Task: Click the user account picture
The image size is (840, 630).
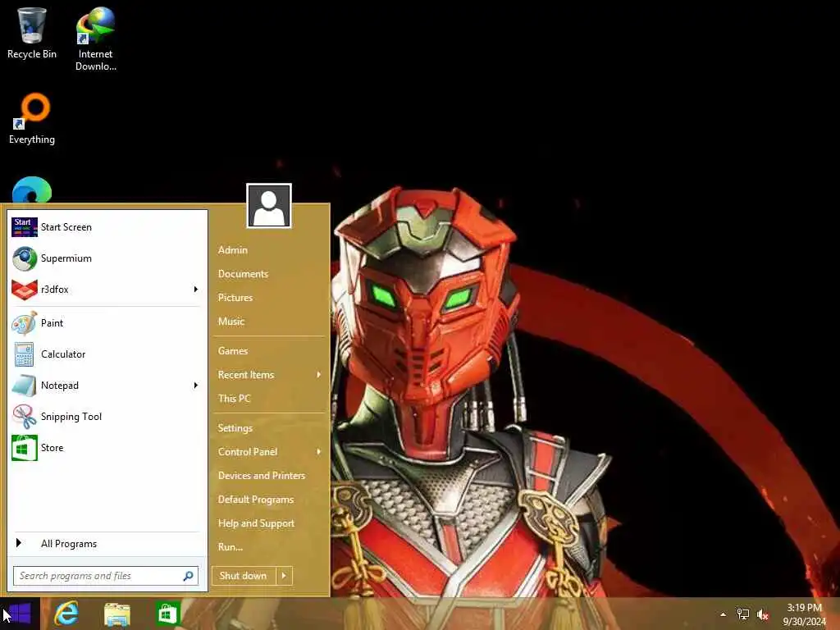Action: pyautogui.click(x=269, y=206)
